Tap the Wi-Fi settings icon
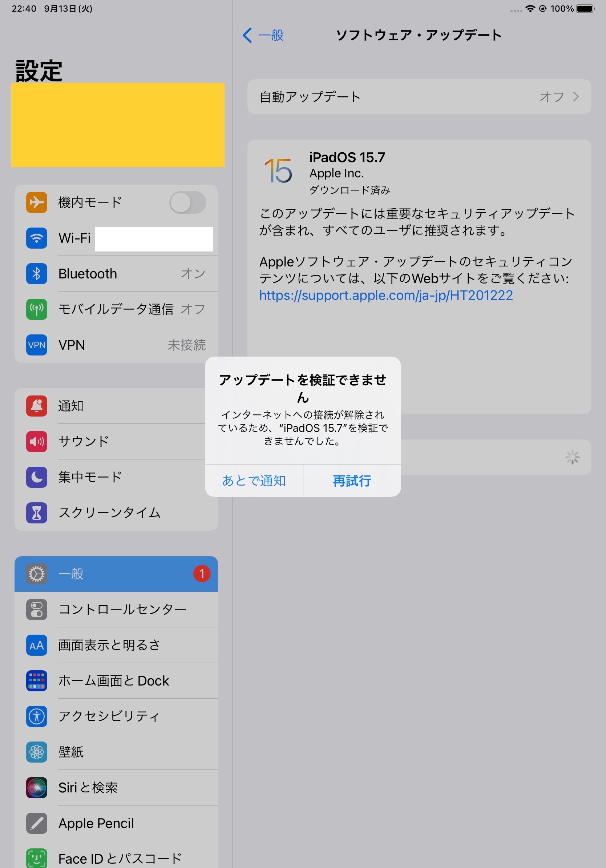The width and height of the screenshot is (606, 868). tap(37, 238)
